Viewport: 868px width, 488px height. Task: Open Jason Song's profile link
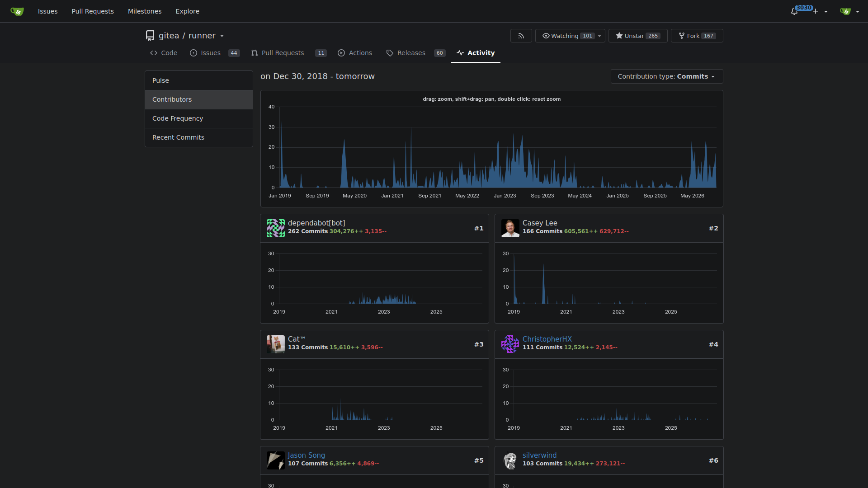click(x=307, y=455)
